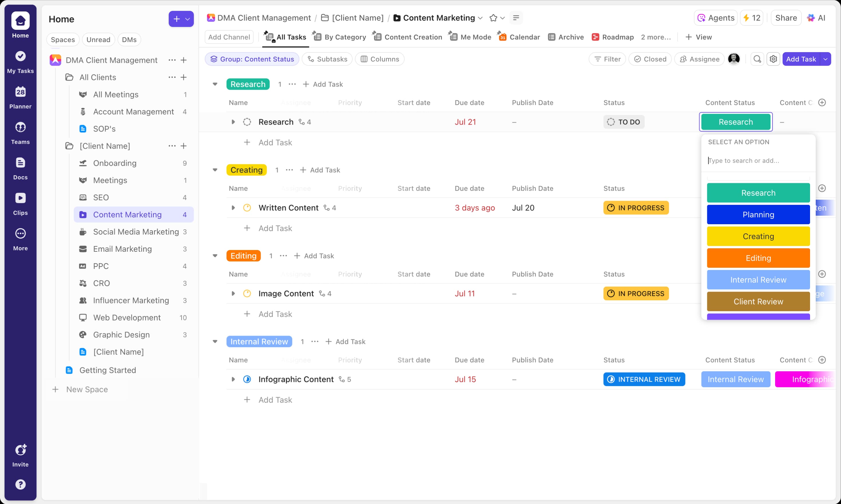Open the search icon near Add Task
This screenshot has width=841, height=504.
coord(757,59)
